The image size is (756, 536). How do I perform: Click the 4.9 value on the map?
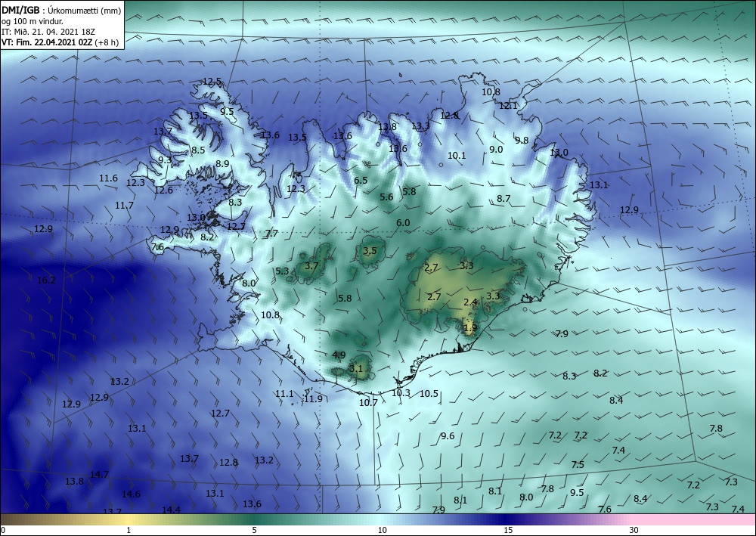point(339,355)
